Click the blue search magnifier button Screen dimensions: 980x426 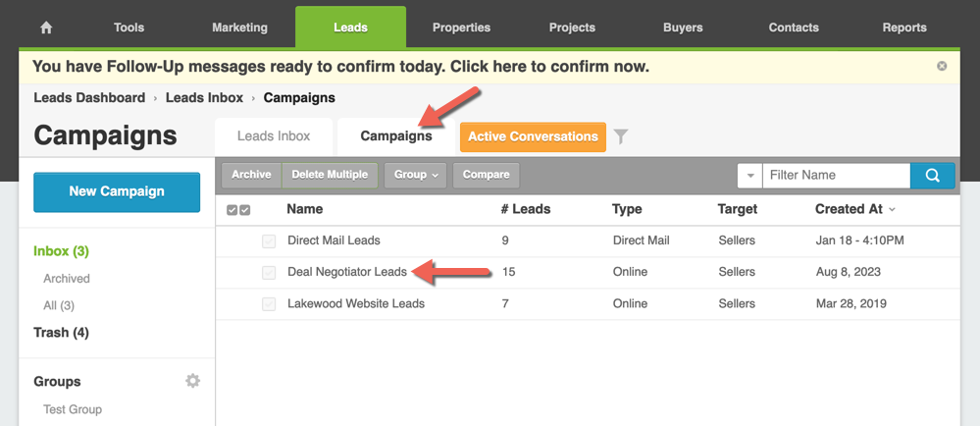(933, 175)
